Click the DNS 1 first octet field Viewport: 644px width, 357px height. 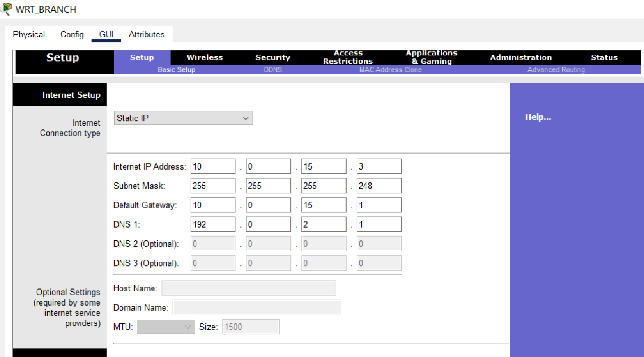212,224
